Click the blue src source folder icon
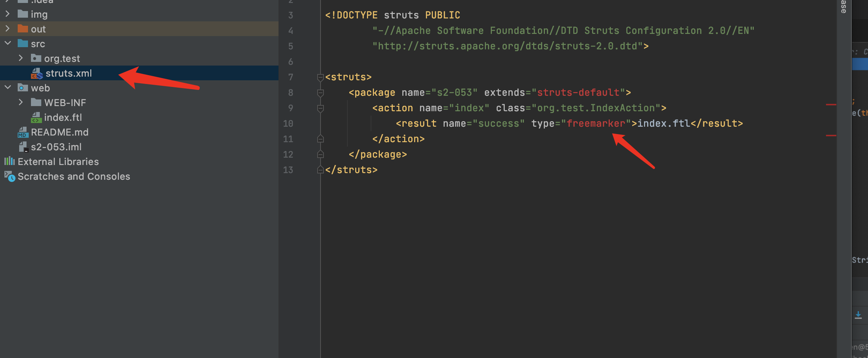Viewport: 868px width, 358px height. point(23,43)
